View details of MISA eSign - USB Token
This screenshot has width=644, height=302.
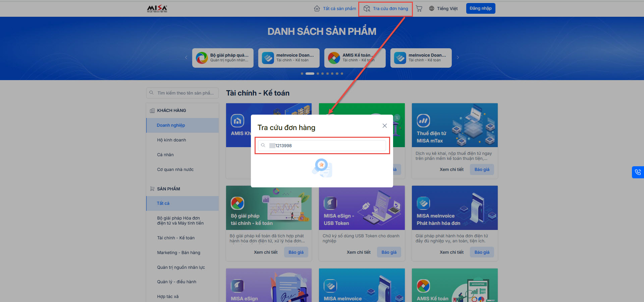pos(359,252)
